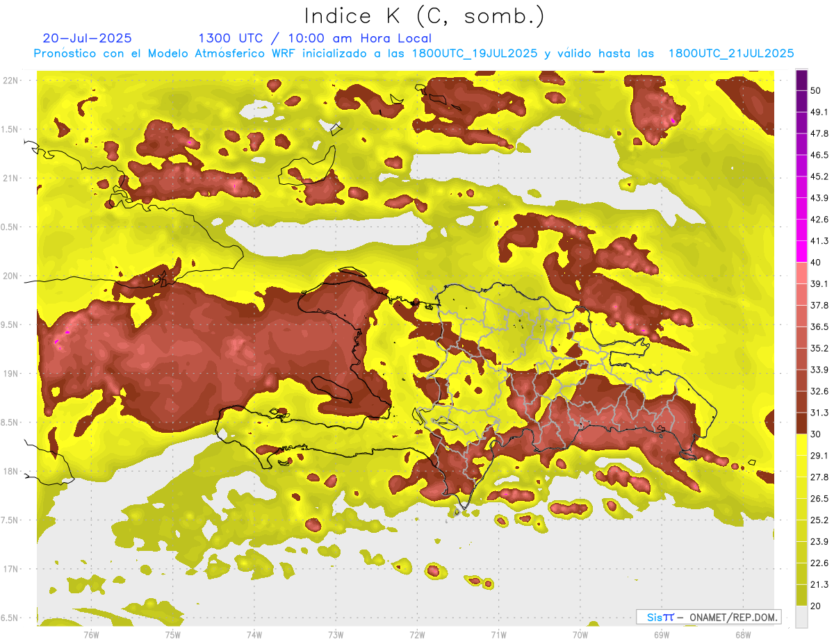The image size is (834, 644).
Task: Pick the brown legend color between 31.3 and 30
Action: coord(801,423)
